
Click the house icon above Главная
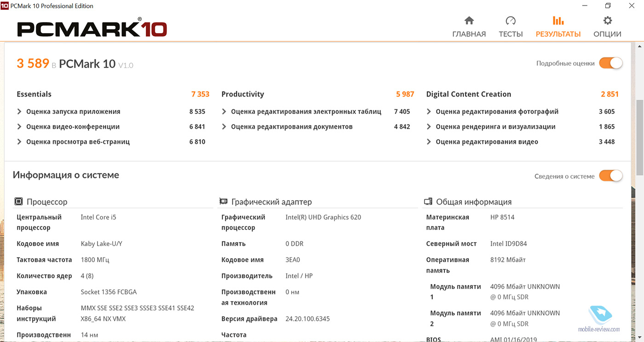tap(469, 21)
